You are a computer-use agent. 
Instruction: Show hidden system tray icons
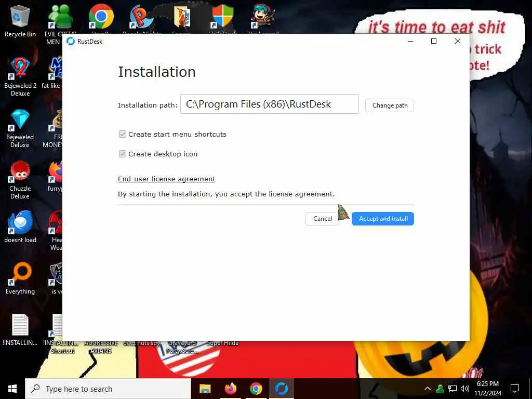[428, 389]
